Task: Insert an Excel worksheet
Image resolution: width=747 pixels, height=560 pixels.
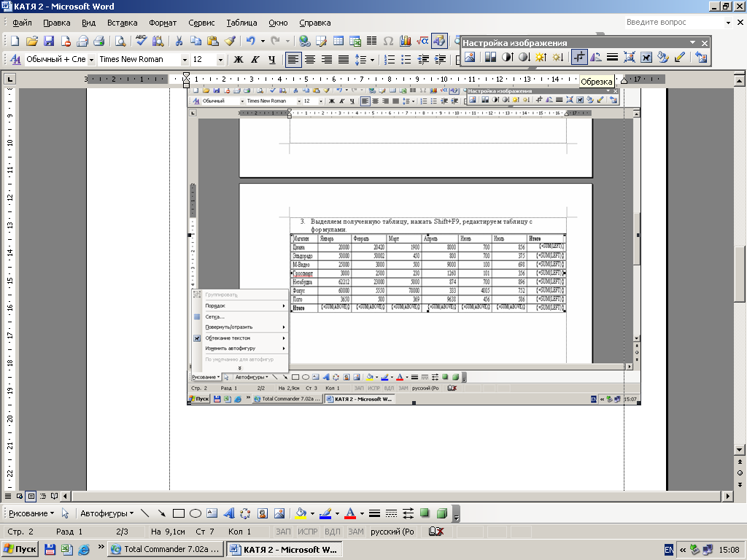Action: coord(355,42)
